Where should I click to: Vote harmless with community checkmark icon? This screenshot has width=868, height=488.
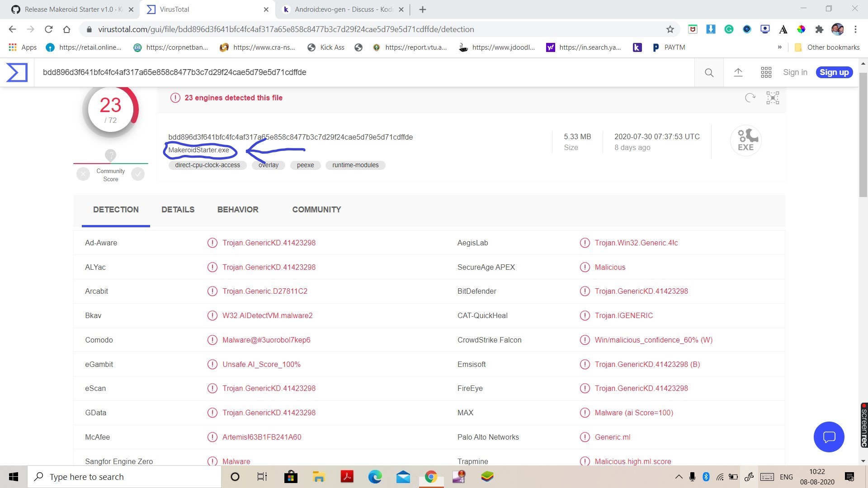tap(138, 174)
